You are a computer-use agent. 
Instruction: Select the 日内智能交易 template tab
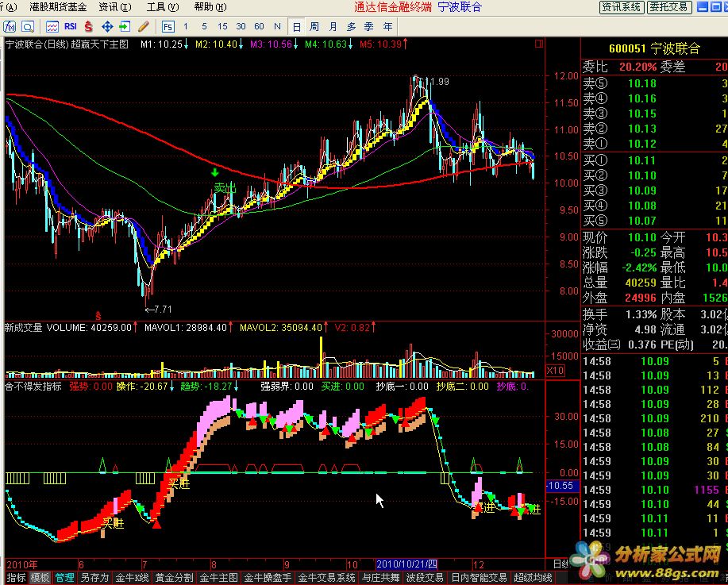(479, 578)
